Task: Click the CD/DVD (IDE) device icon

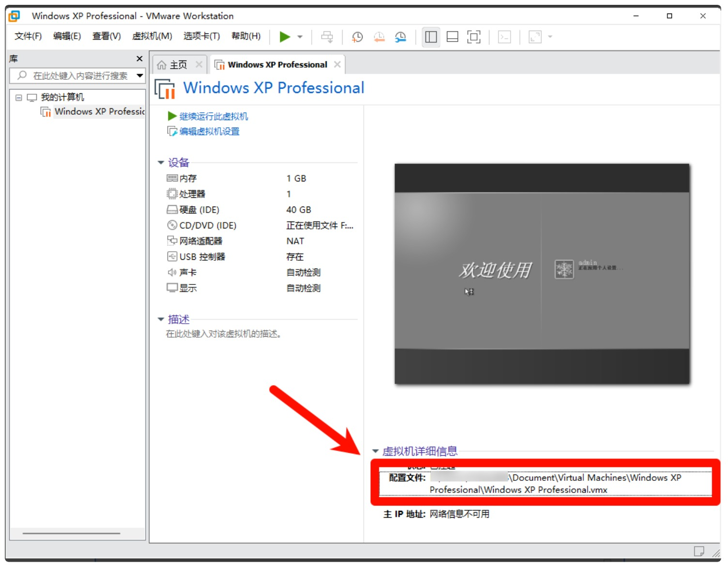Action: pyautogui.click(x=172, y=225)
